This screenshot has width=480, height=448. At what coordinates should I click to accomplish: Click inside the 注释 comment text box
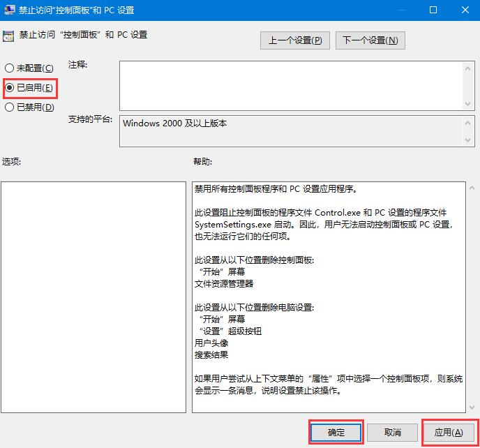(x=290, y=85)
